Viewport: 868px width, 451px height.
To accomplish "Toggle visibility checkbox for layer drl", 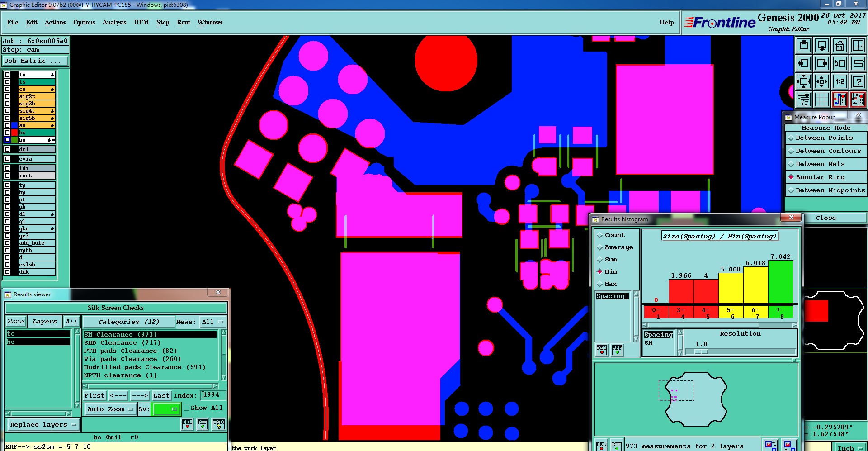I will tap(7, 149).
